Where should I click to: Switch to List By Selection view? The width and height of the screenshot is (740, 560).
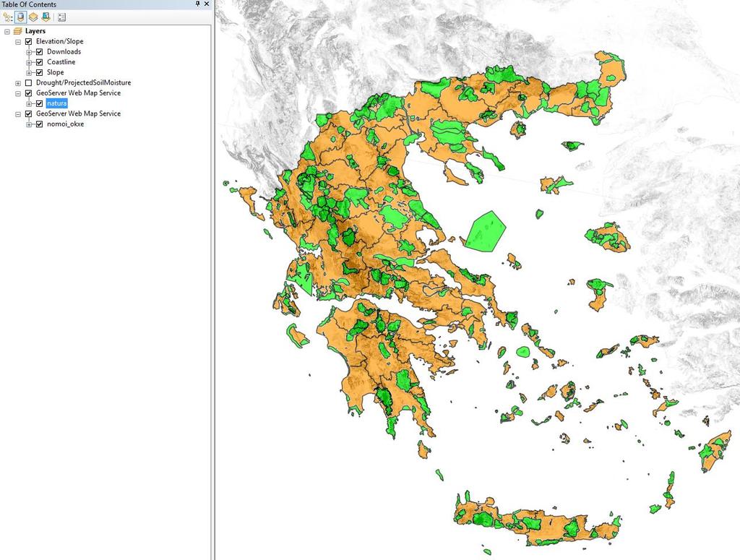pyautogui.click(x=46, y=17)
